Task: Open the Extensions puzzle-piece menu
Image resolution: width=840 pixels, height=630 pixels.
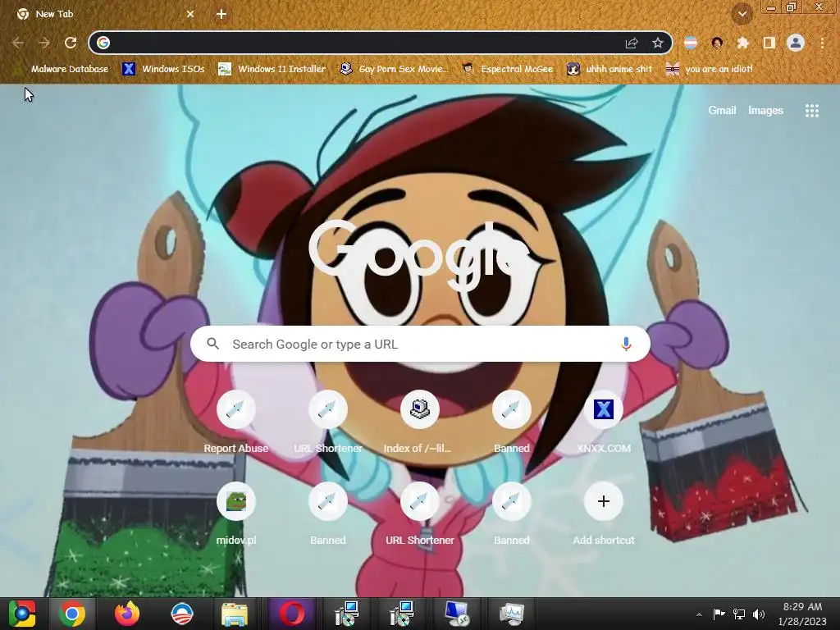Action: 742,43
